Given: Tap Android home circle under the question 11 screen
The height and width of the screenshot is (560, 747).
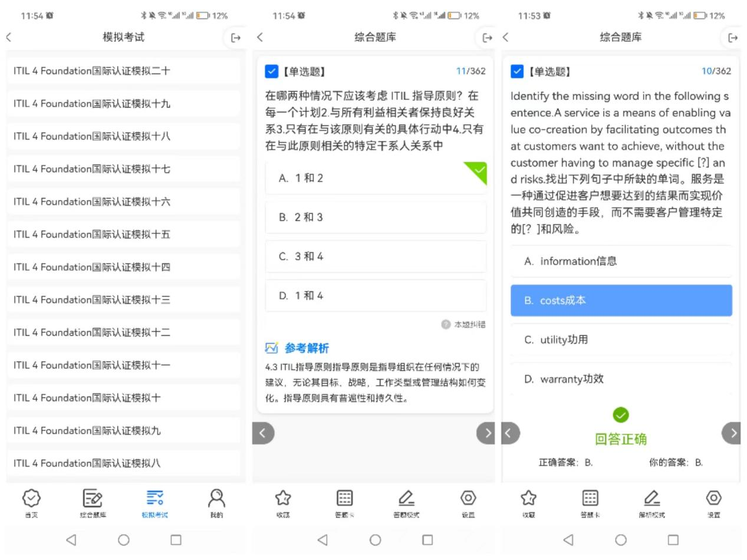Looking at the screenshot, I should coord(376,539).
